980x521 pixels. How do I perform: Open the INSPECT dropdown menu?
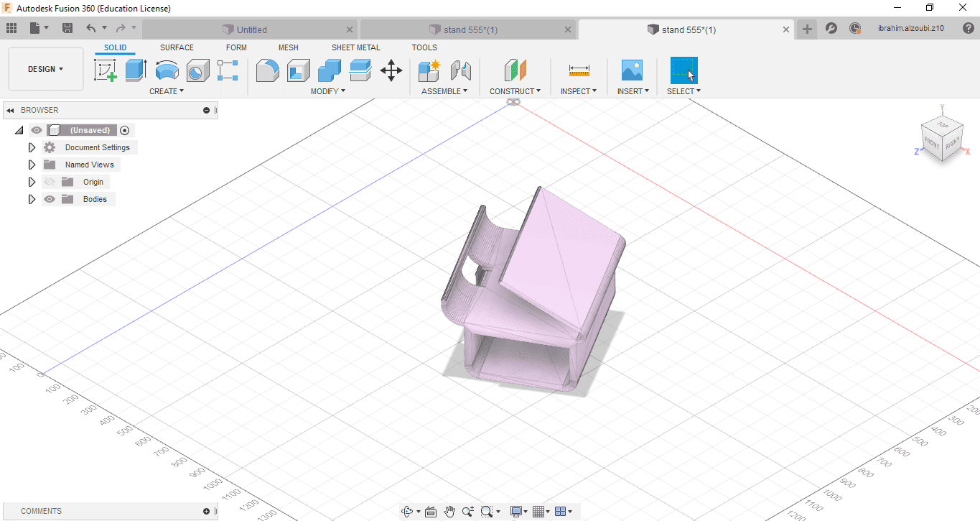(579, 91)
